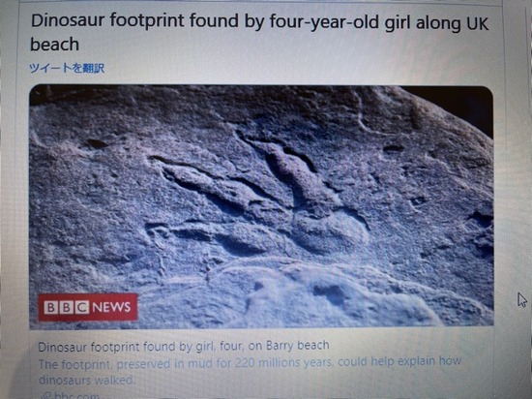Open the BBC News logo on the card image
The image size is (532, 399).
coord(88,307)
